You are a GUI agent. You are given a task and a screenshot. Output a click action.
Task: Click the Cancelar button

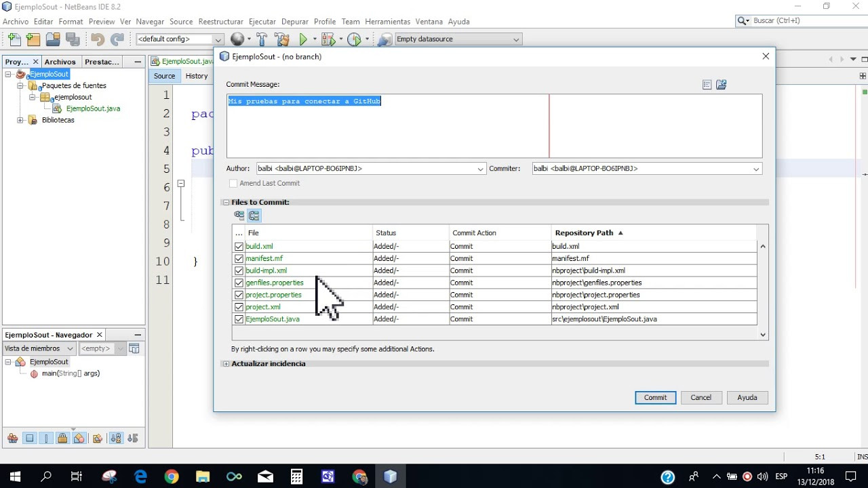pyautogui.click(x=701, y=397)
